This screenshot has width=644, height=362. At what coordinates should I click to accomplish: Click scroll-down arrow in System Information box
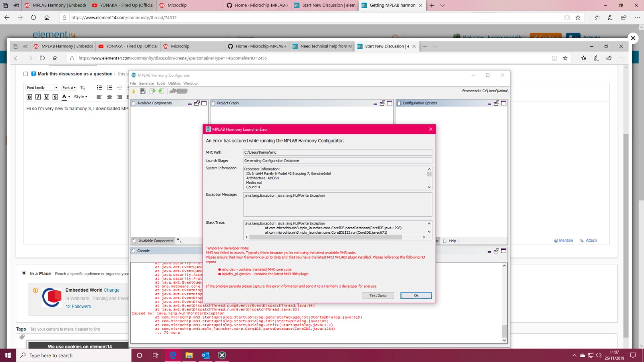(x=429, y=187)
